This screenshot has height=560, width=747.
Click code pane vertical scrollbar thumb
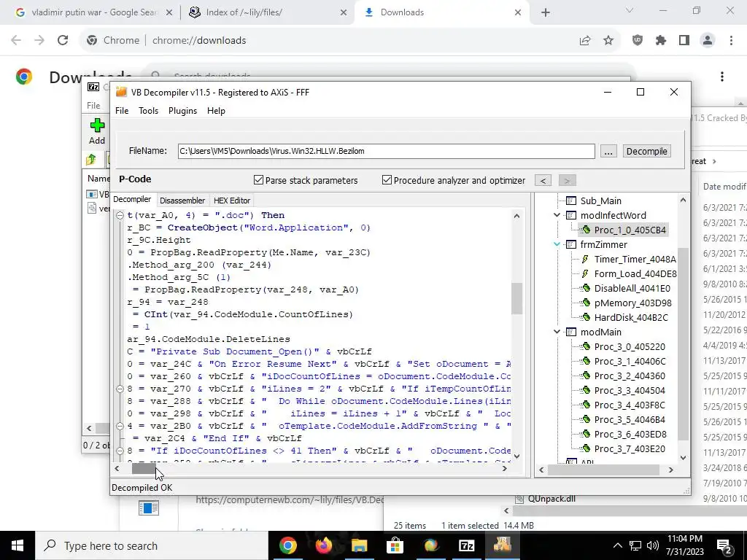517,298
